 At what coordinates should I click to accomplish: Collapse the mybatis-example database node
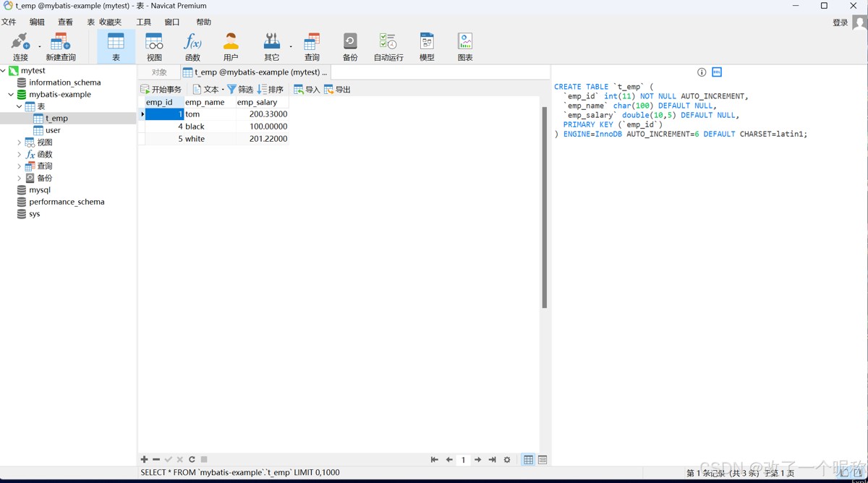[11, 95]
